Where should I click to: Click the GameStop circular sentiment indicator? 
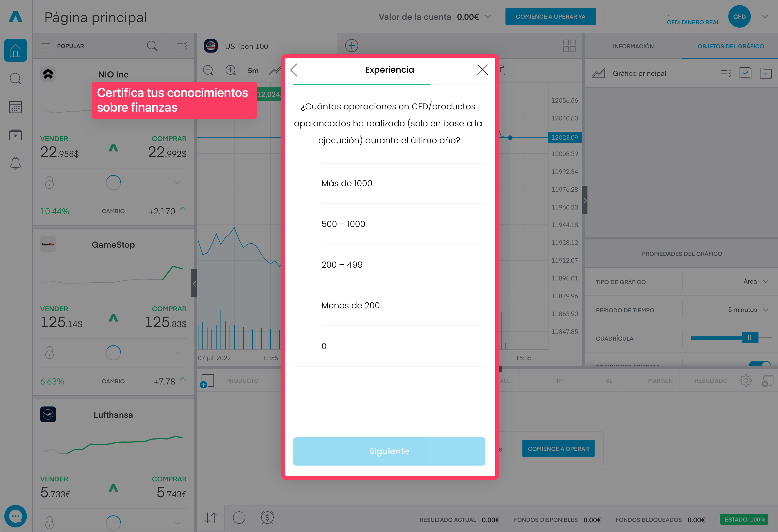pos(113,352)
